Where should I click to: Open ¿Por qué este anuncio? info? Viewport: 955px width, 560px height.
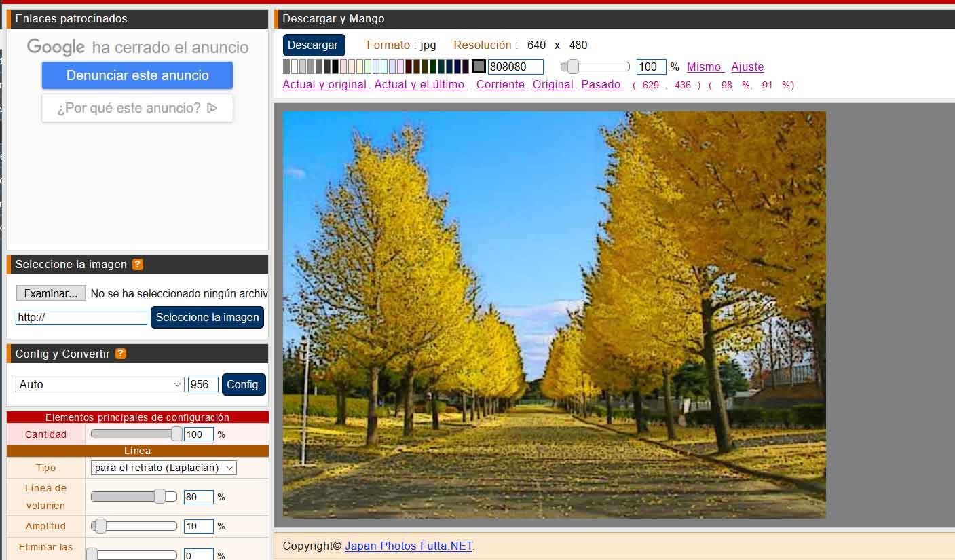tap(137, 108)
